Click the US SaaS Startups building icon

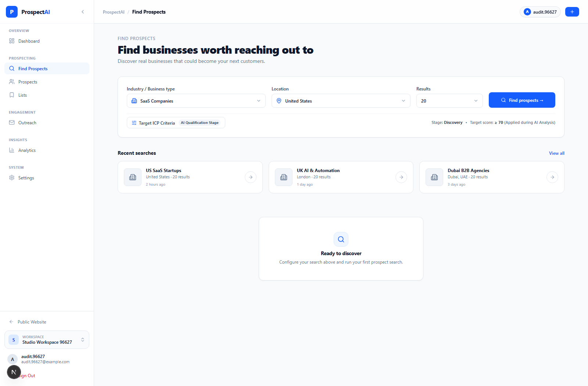coord(133,177)
